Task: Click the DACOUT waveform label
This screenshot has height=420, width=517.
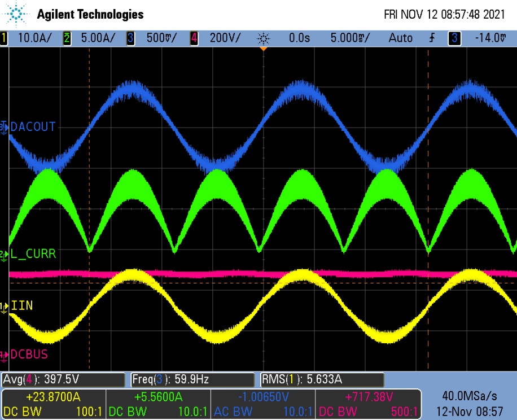Action: (x=33, y=128)
